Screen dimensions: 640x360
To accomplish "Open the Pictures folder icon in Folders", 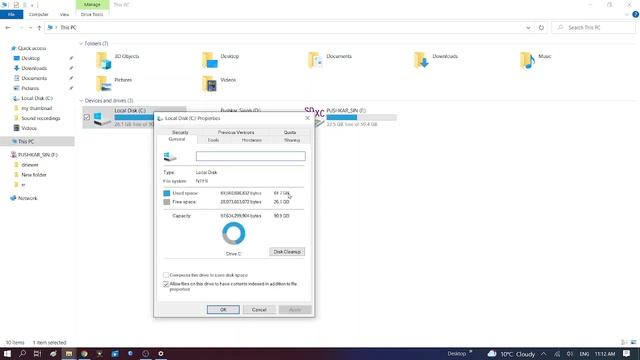I will pyautogui.click(x=103, y=84).
